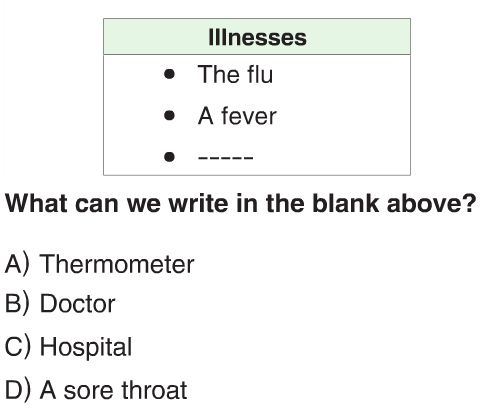Click the letter C) option label
Screen dimensions: 495x415
tap(17, 347)
